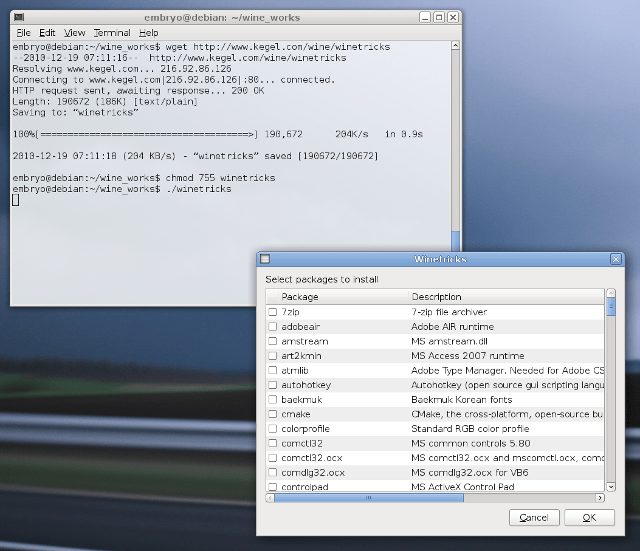Click the horizontal scrollbar thumb
Viewport: 640px width, 551px height.
369,498
